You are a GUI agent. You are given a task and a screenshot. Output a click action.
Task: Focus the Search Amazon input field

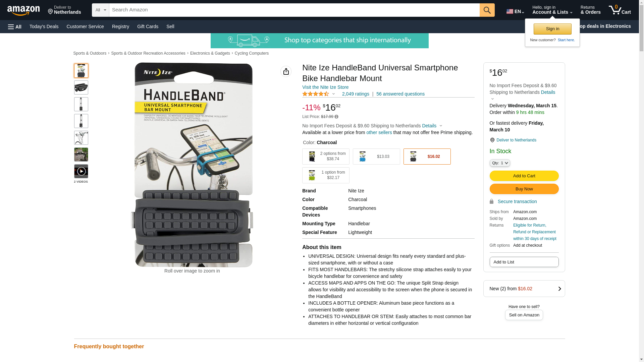pos(294,10)
